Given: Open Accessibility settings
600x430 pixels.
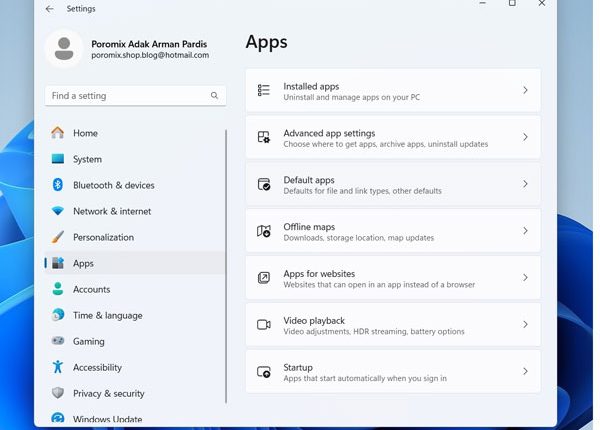Looking at the screenshot, I should [x=134, y=367].
